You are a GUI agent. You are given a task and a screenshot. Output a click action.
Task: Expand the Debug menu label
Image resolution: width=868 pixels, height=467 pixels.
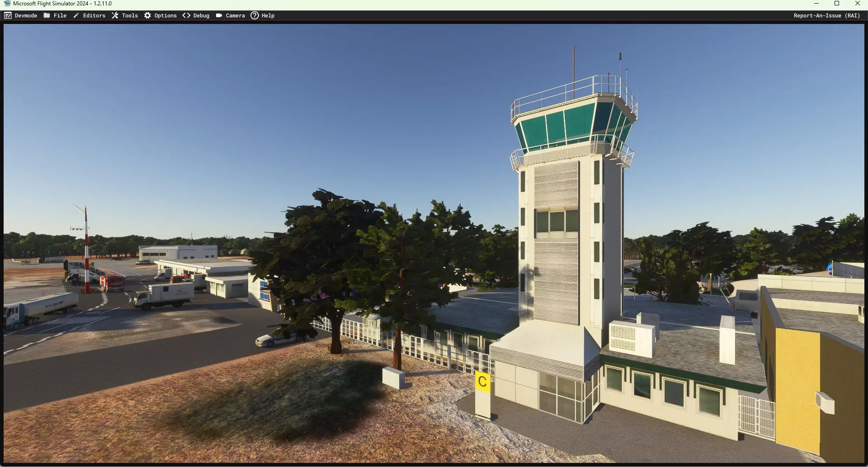pyautogui.click(x=201, y=15)
